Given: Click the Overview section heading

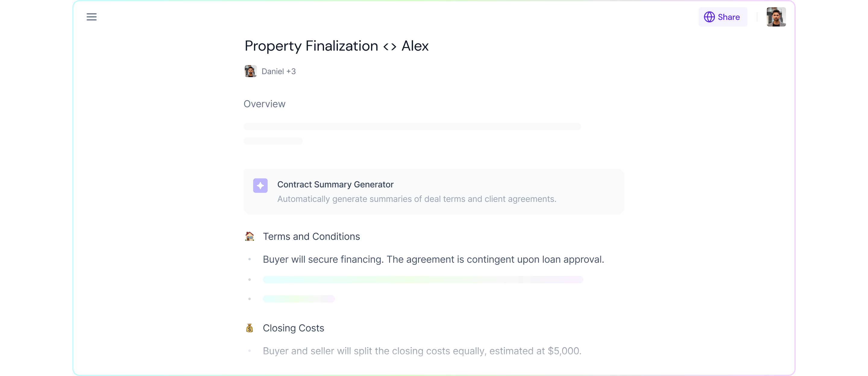Looking at the screenshot, I should (x=264, y=104).
